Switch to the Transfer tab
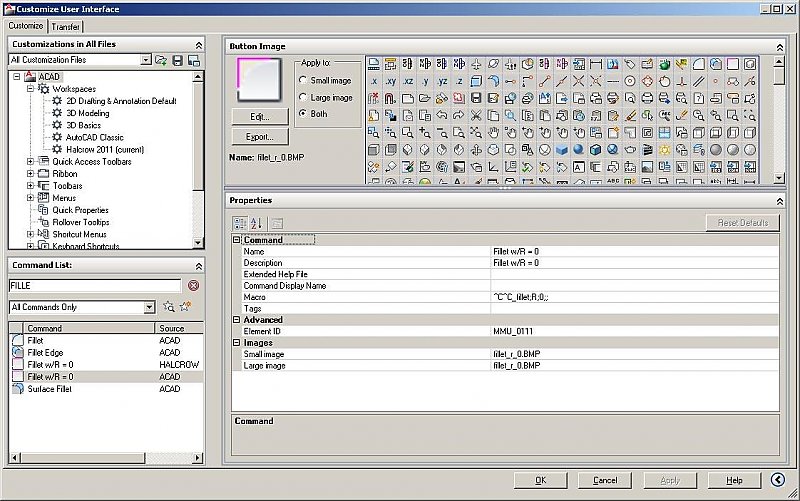Screen dimensions: 800x501 tap(68, 26)
